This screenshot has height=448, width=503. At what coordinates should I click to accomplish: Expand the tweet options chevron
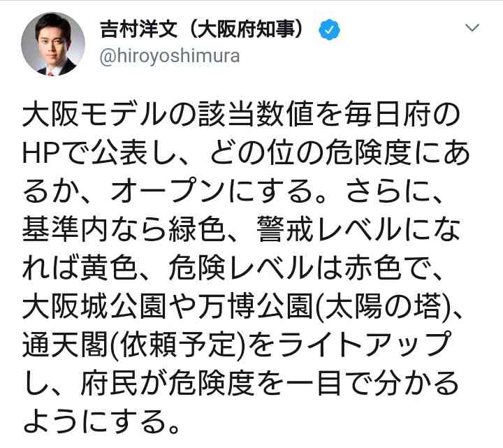(x=472, y=28)
